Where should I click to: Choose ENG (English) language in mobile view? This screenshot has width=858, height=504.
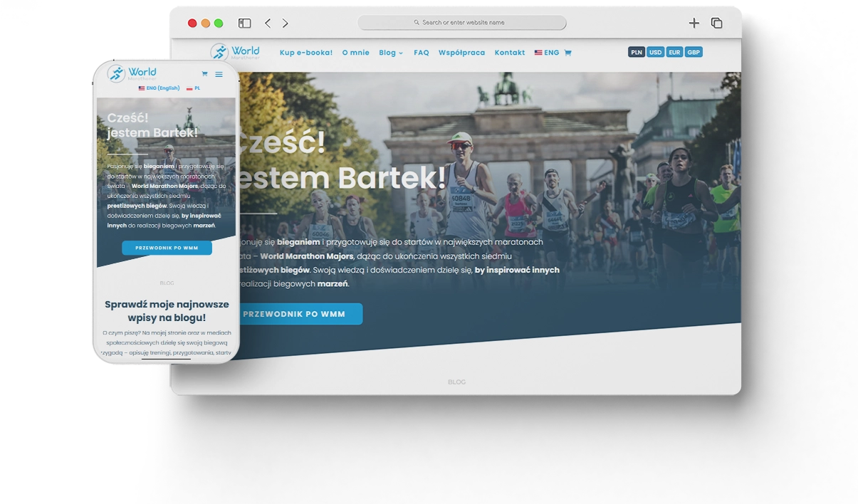159,88
